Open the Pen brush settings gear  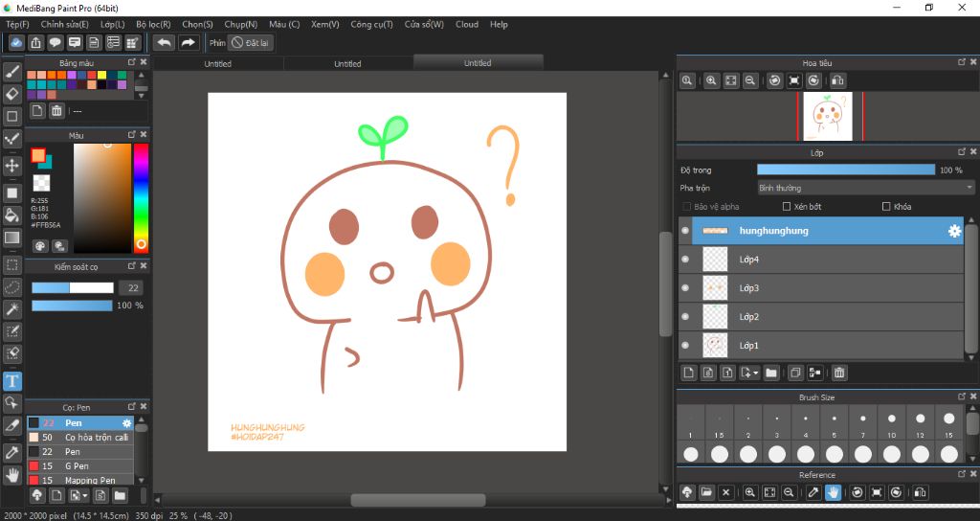[127, 423]
